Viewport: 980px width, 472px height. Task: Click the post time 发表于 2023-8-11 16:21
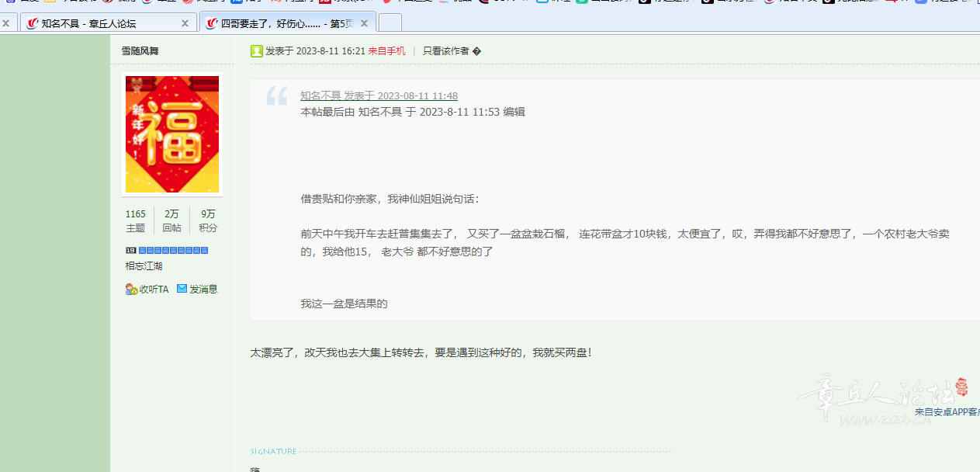[x=315, y=51]
